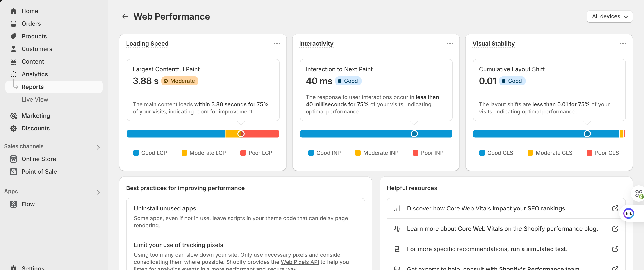Open the Home sidebar icon
This screenshot has height=270, width=644.
pyautogui.click(x=14, y=11)
